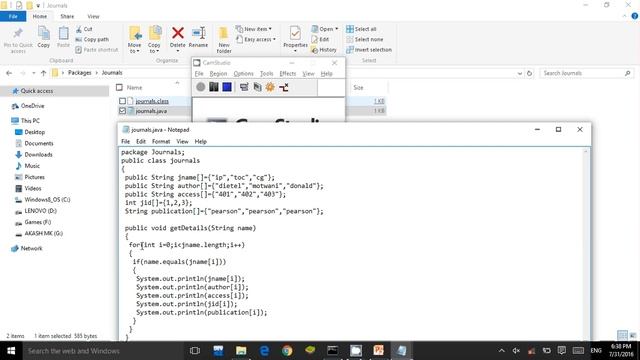This screenshot has width=640, height=360.
Task: Open CamStudio Region menu
Action: click(x=218, y=73)
